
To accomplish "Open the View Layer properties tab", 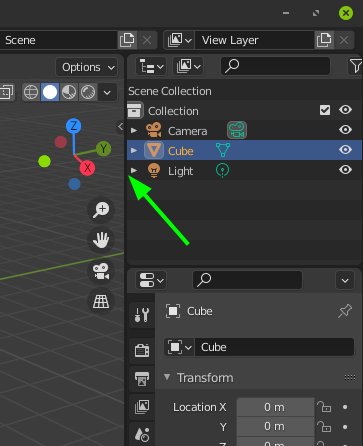I will pyautogui.click(x=142, y=407).
